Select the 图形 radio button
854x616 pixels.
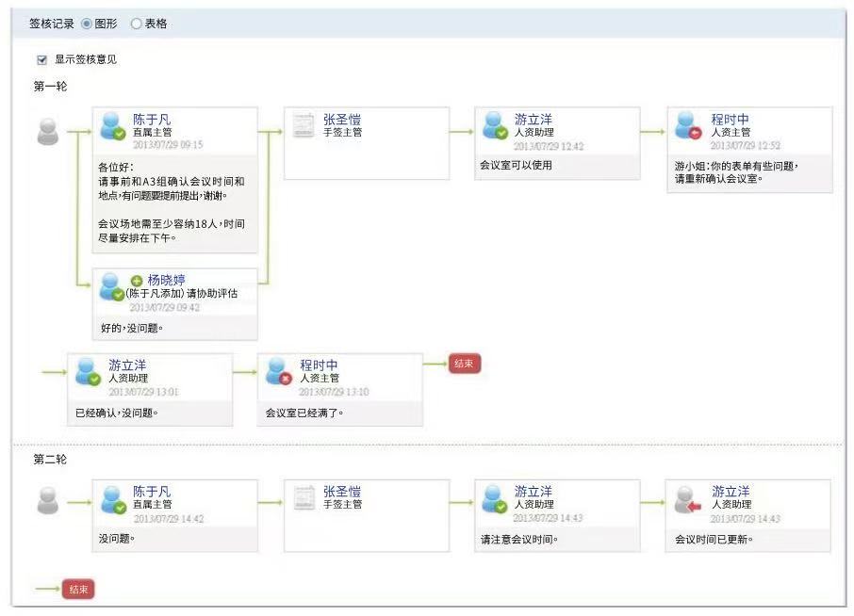click(87, 24)
